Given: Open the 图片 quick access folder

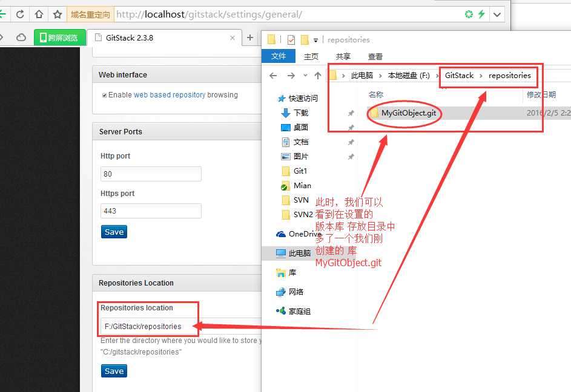Looking at the screenshot, I should (301, 157).
